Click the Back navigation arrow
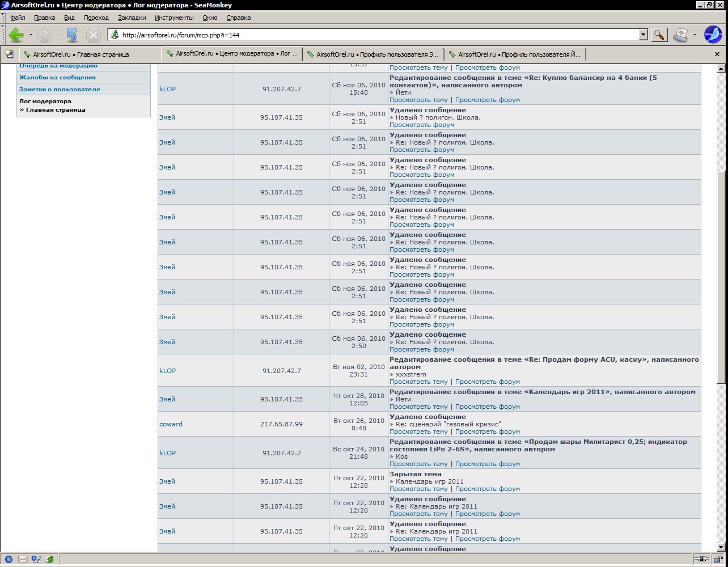Viewport: 728px width, 567px height. click(16, 35)
